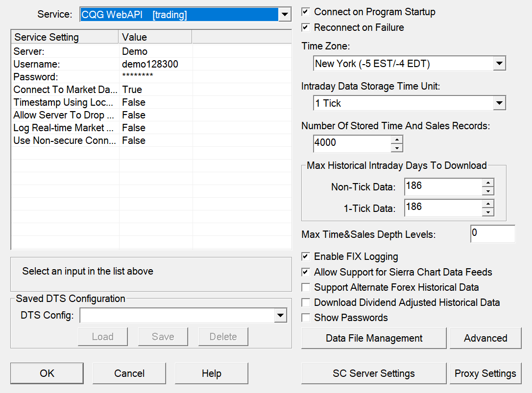This screenshot has height=393, width=532.
Task: Decrement Non-Tick Data days spinner
Action: click(x=488, y=191)
